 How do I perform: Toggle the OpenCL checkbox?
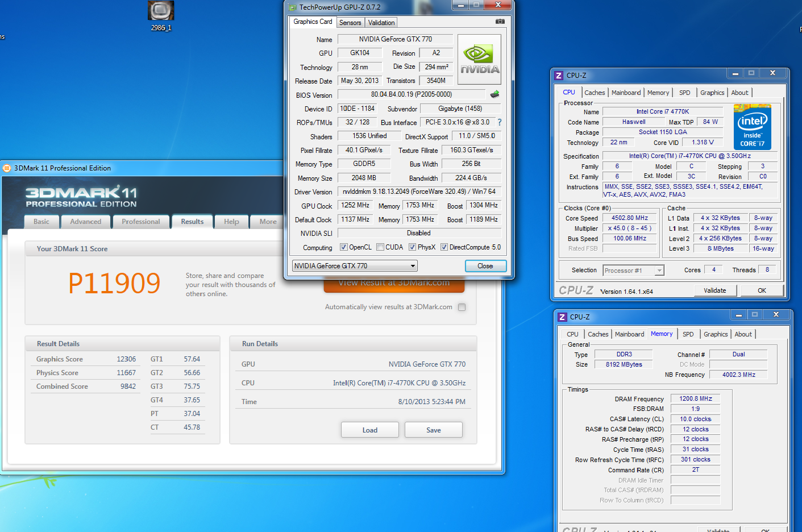(x=343, y=247)
